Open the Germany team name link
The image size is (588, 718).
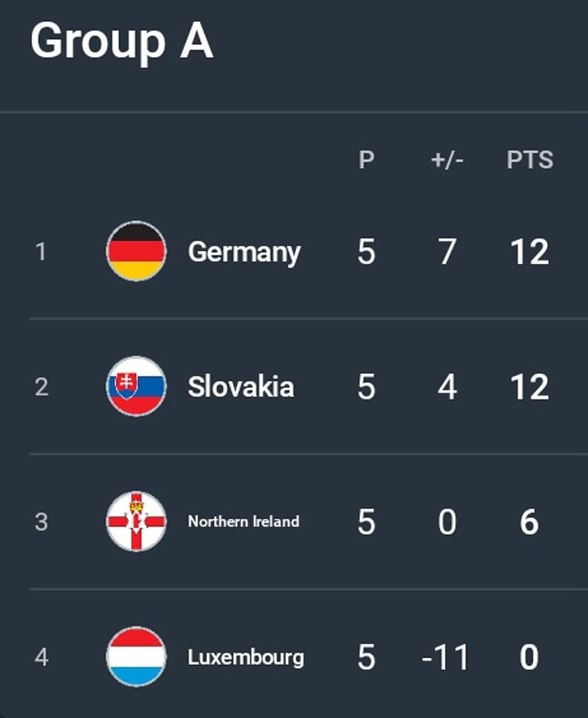click(x=244, y=252)
